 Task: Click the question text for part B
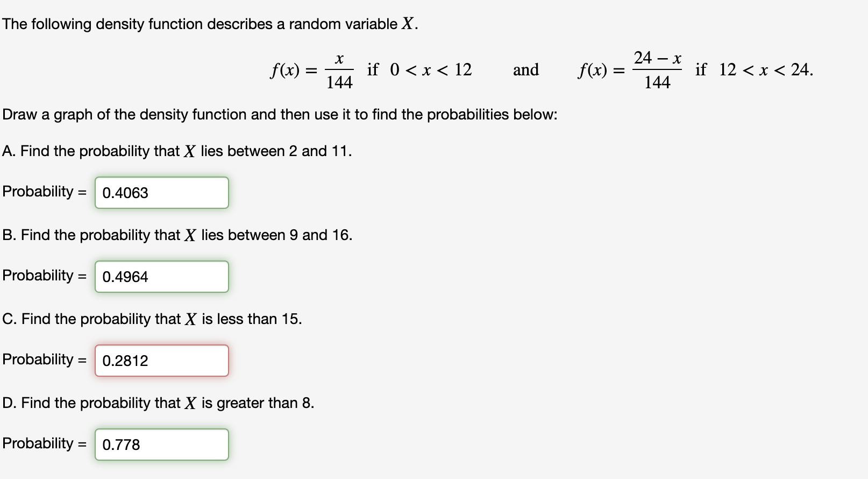coord(176,235)
